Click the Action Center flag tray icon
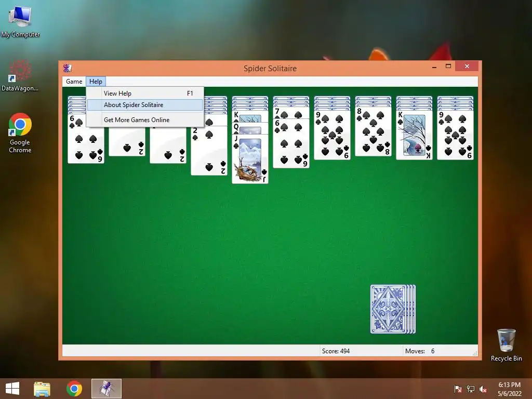The image size is (532, 399). [458, 389]
